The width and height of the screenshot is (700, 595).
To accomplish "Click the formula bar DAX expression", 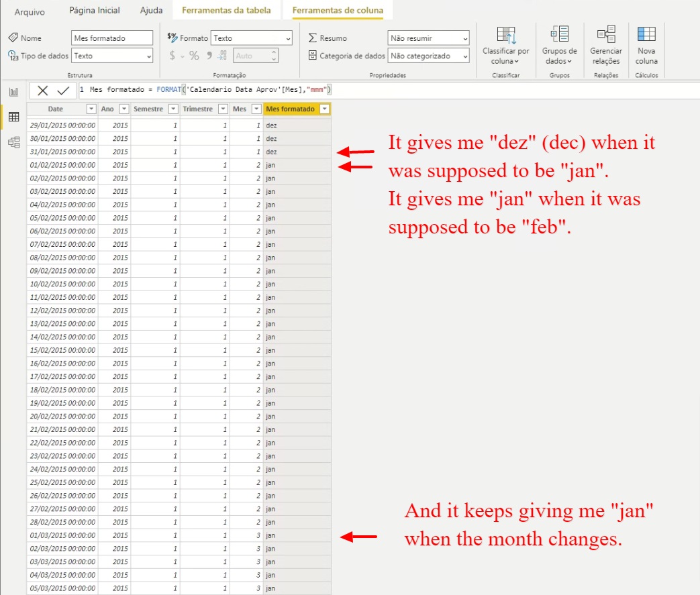I will click(210, 90).
